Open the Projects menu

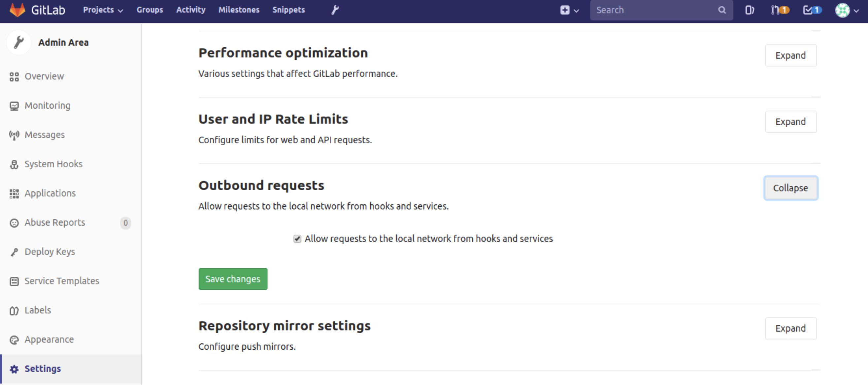(102, 10)
